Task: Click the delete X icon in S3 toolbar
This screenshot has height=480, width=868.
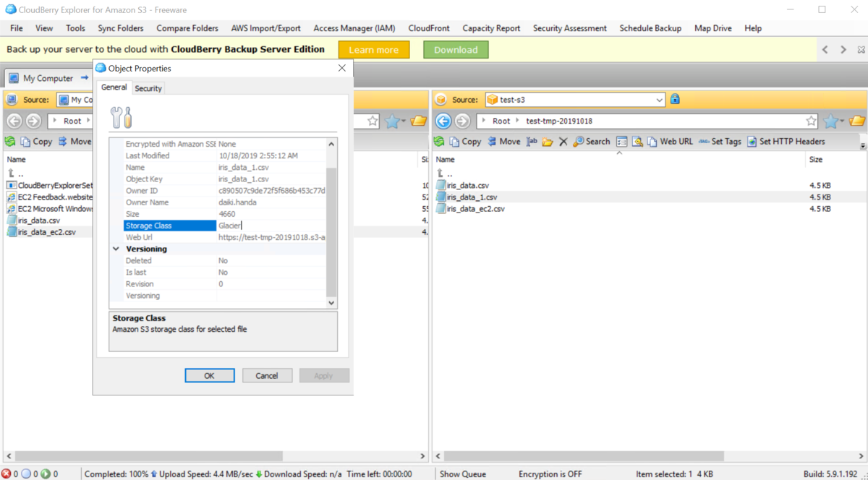Action: coord(563,142)
